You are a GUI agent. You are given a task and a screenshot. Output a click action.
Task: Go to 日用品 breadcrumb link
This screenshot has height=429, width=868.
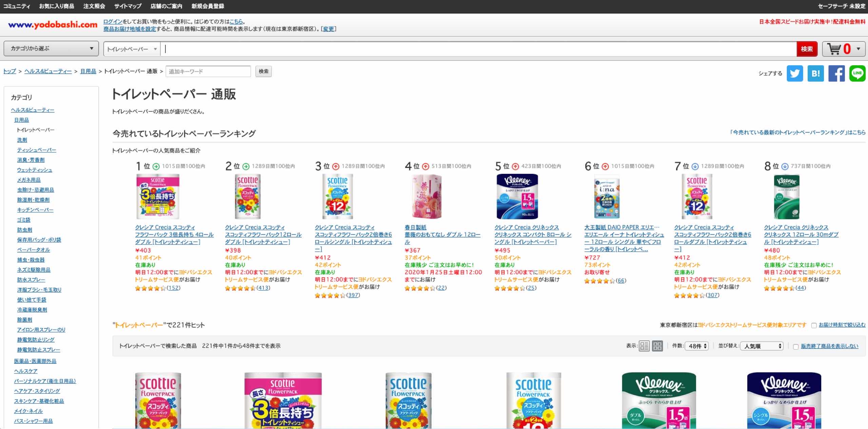[88, 71]
